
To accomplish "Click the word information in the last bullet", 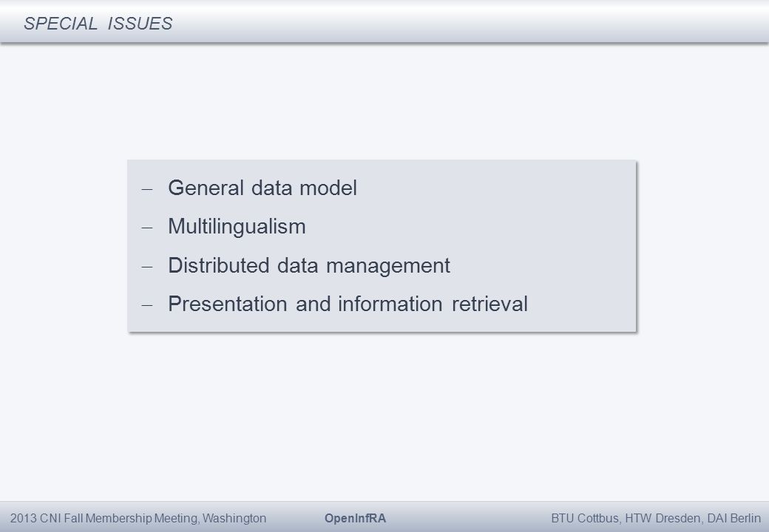I will (x=390, y=304).
